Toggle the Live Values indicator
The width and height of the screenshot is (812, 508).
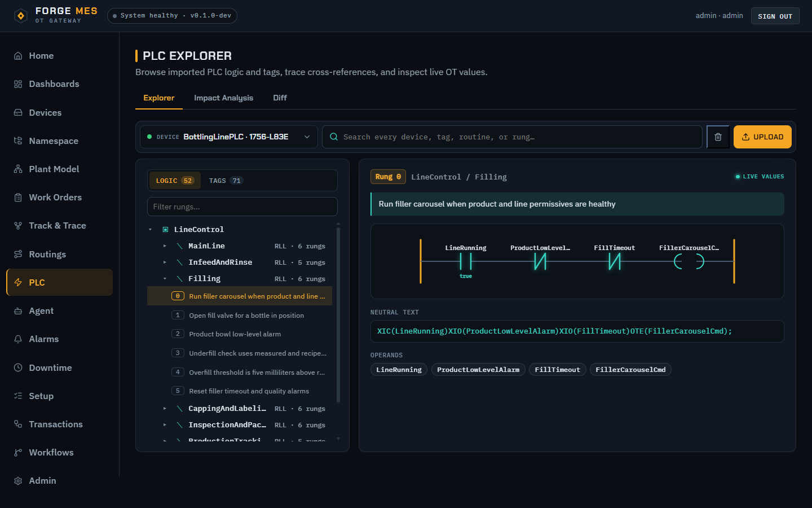coord(760,177)
